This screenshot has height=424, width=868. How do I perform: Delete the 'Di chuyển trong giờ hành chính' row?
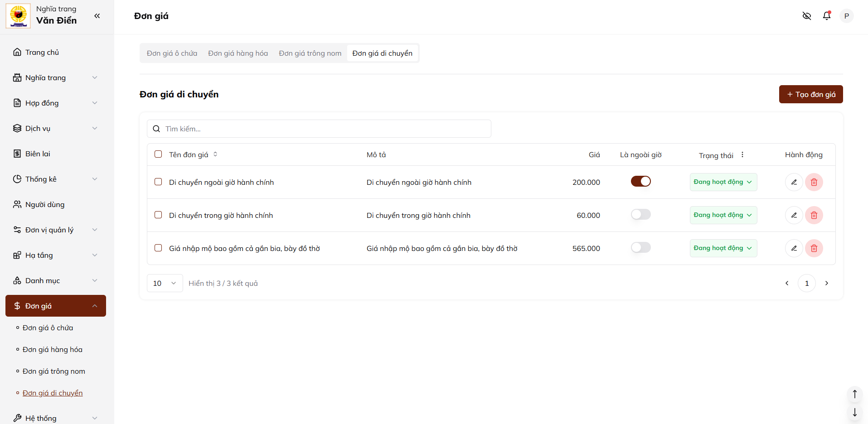tap(814, 215)
